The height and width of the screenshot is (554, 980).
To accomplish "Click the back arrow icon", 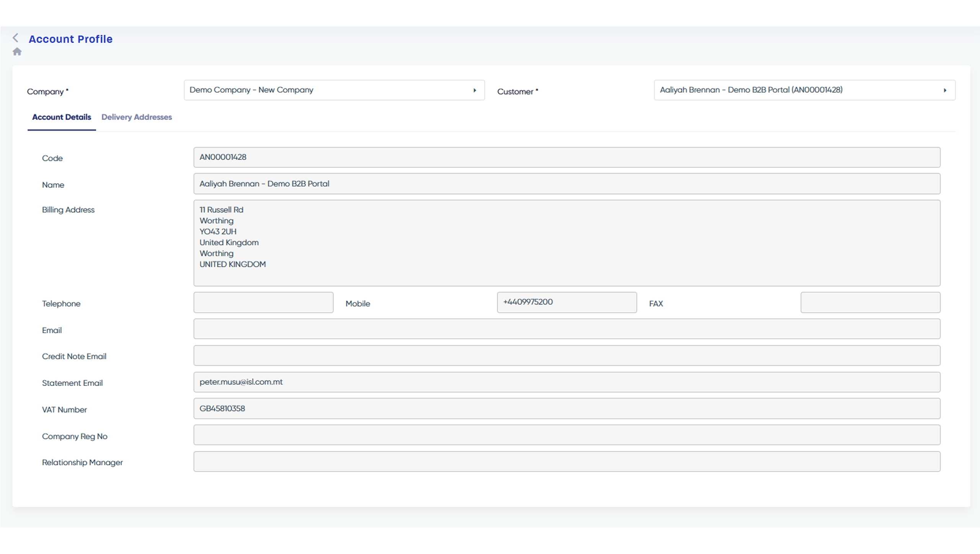I will tap(15, 38).
